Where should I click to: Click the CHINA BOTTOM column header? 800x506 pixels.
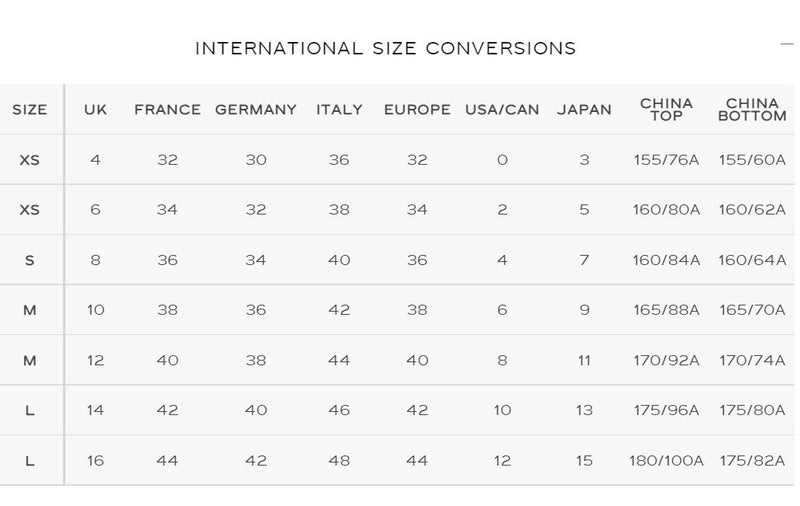pyautogui.click(x=752, y=110)
